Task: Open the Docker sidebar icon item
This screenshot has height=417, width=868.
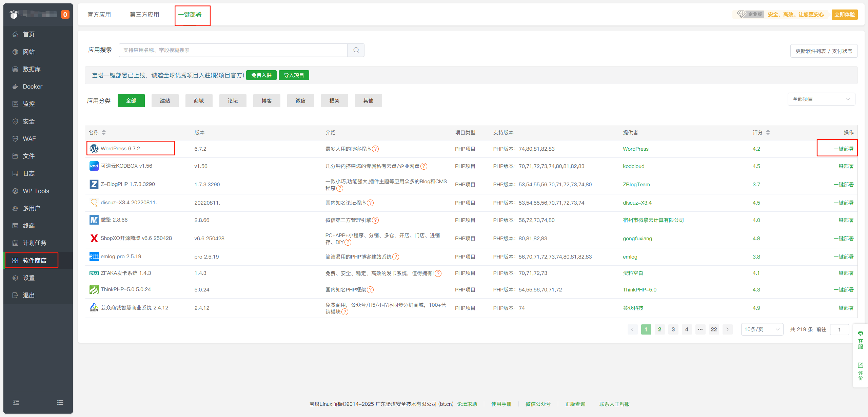Action: [15, 87]
